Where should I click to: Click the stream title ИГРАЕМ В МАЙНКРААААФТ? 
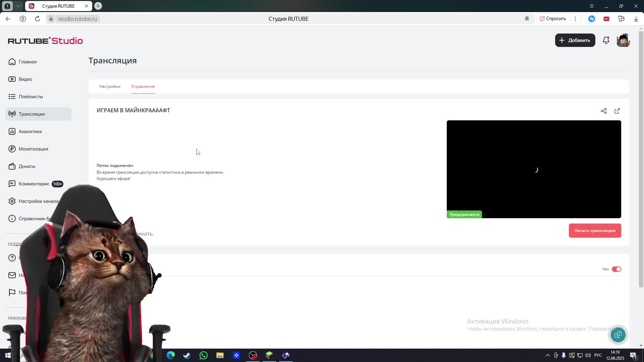pos(133,110)
